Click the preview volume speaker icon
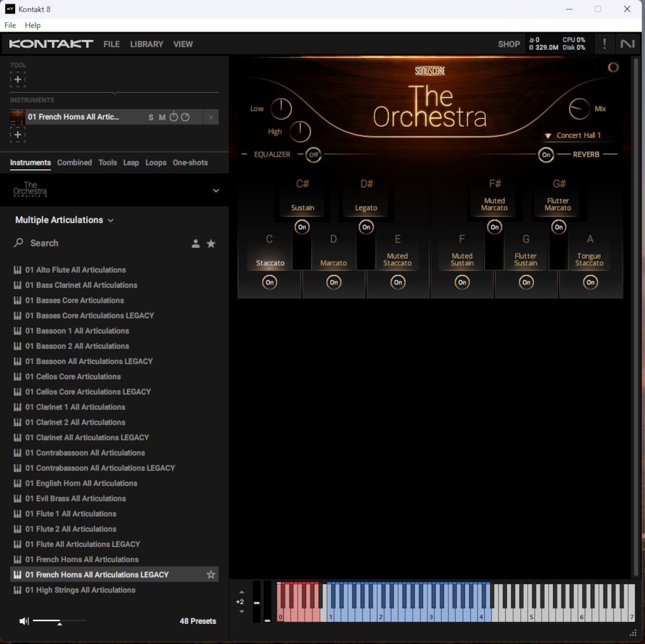 pyautogui.click(x=24, y=621)
